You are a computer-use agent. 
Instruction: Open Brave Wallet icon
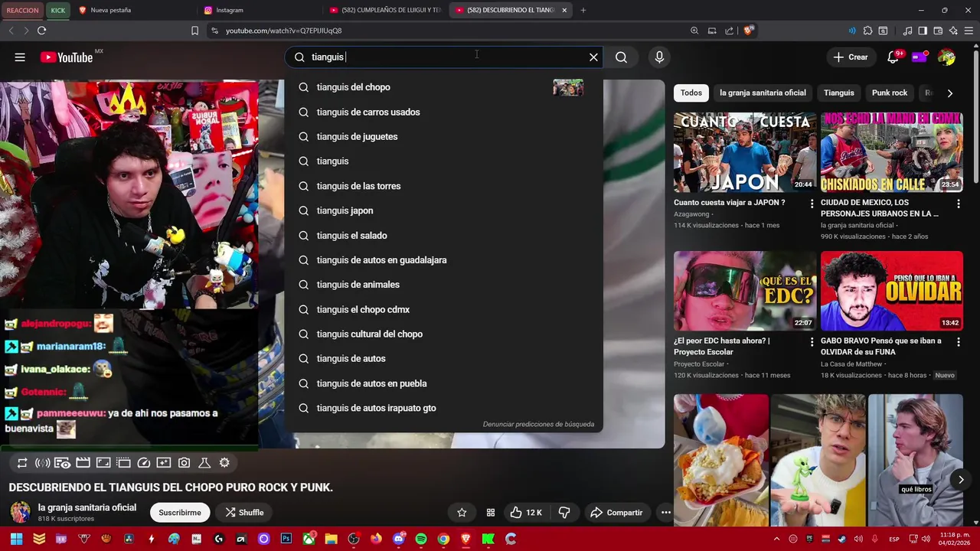pos(938,31)
